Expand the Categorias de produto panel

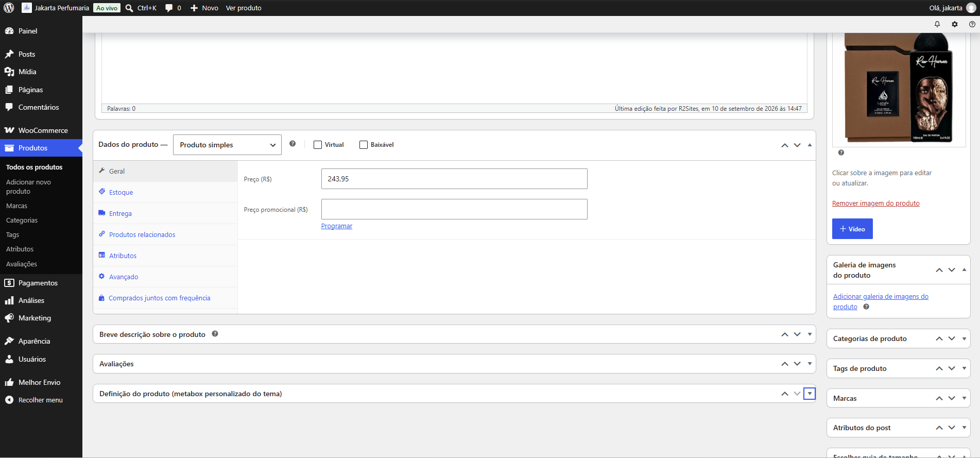(964, 338)
